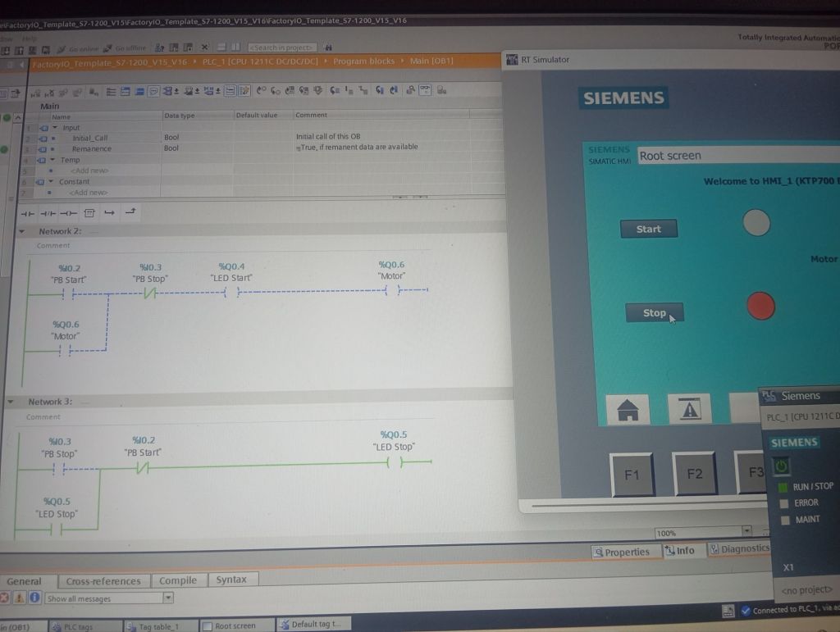This screenshot has height=632, width=840.
Task: Open the 100% zoom dropdown
Action: coord(746,533)
